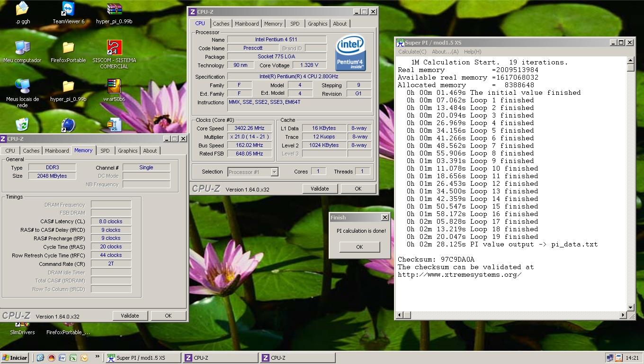Image resolution: width=644 pixels, height=364 pixels.
Task: Click OK in the Memory CPU-Z window
Action: pos(168,316)
